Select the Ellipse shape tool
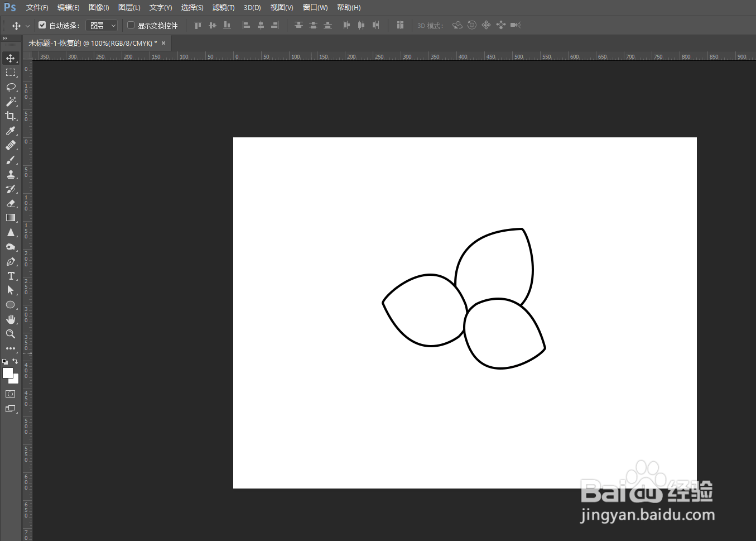Screen dimensions: 756x541 tap(11, 305)
